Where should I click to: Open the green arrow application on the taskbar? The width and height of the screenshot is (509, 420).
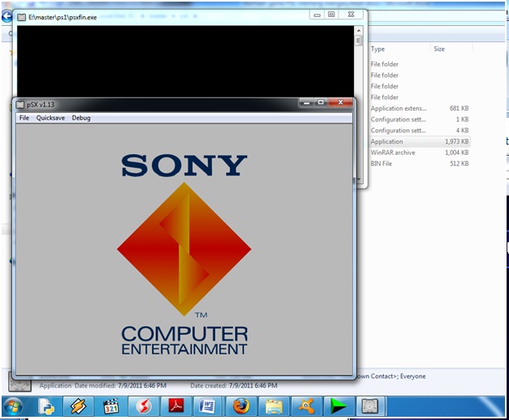click(339, 406)
